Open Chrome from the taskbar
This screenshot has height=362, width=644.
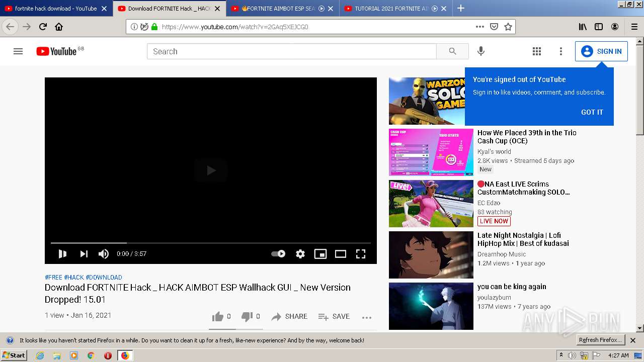click(x=91, y=355)
